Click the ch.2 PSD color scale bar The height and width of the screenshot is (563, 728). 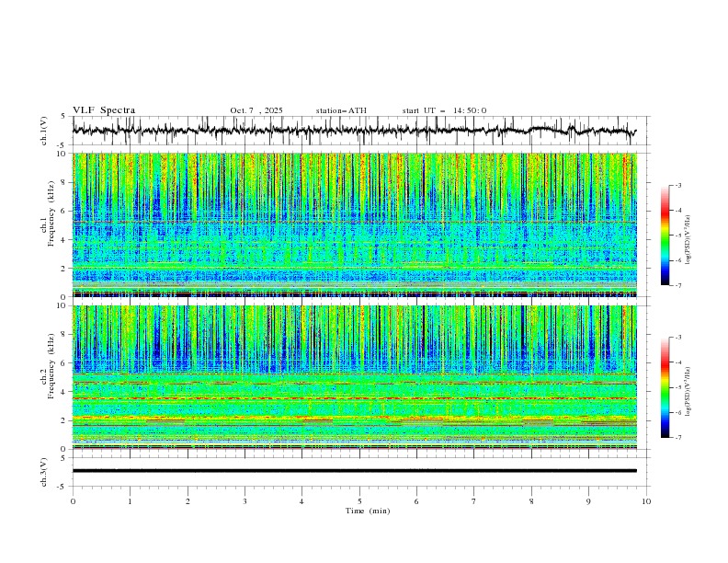point(665,387)
